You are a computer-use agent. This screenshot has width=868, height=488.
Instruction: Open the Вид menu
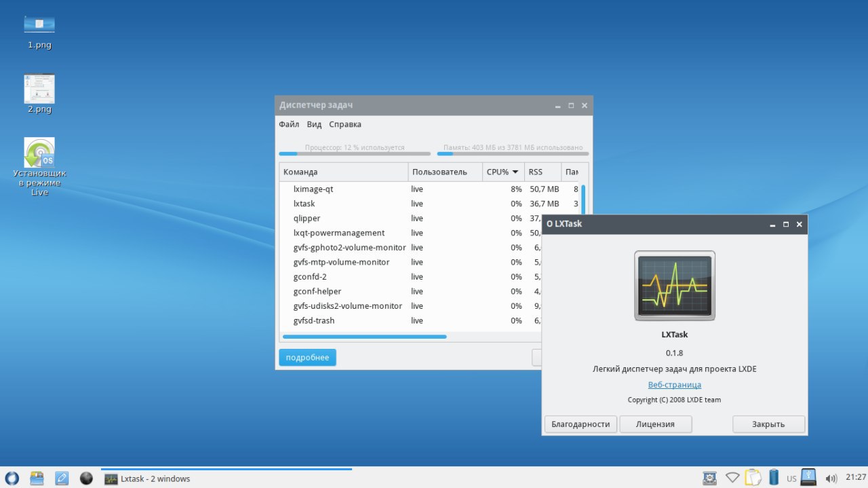314,124
